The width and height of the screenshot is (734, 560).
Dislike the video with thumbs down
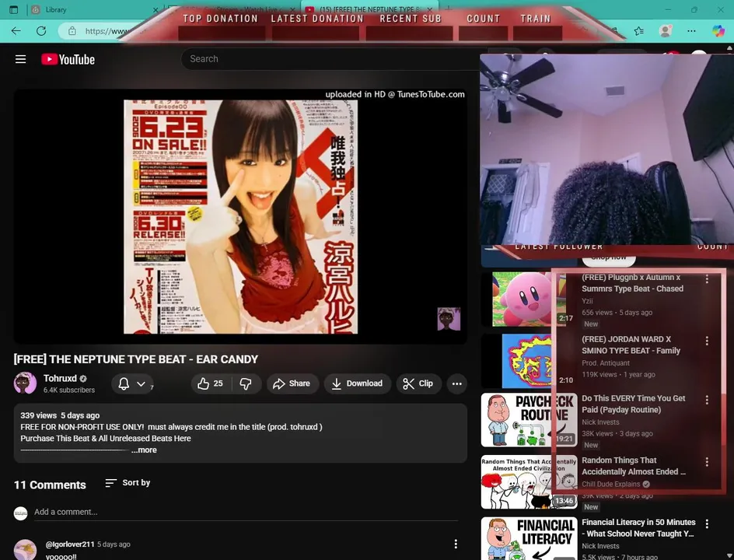[x=245, y=383]
